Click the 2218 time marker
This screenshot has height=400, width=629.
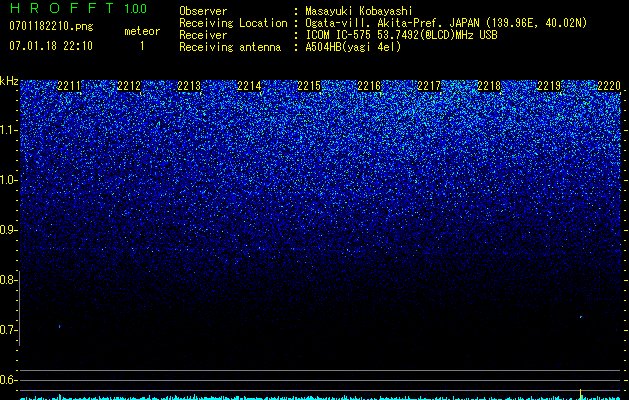(489, 86)
